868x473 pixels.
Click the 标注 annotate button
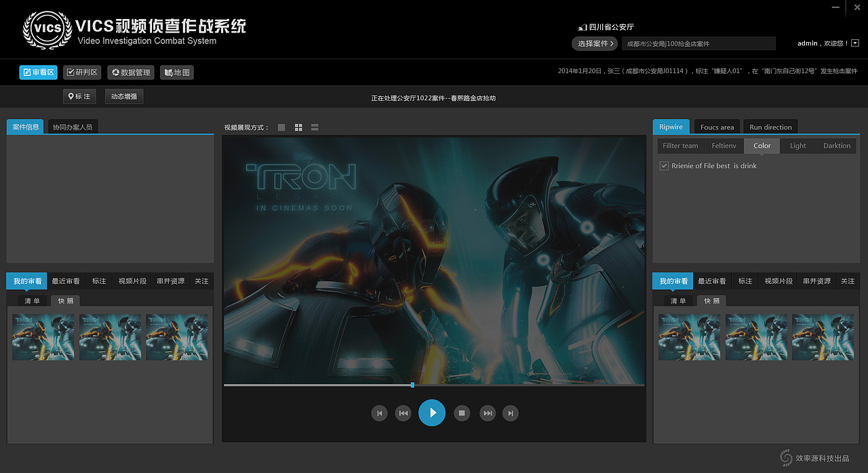click(79, 96)
